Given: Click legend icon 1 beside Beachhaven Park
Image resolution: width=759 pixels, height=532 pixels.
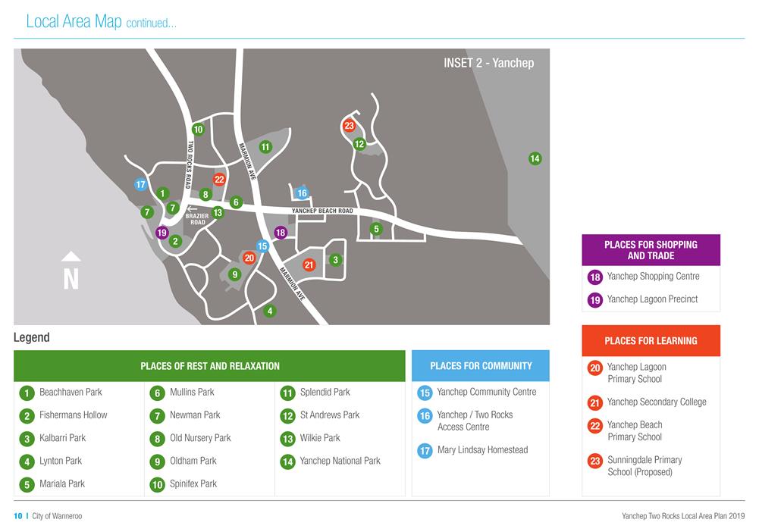Looking at the screenshot, I should click(27, 393).
